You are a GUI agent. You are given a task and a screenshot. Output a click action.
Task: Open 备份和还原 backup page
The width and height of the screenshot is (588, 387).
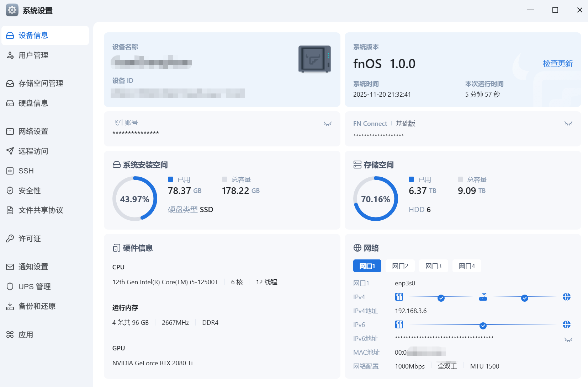(37, 306)
